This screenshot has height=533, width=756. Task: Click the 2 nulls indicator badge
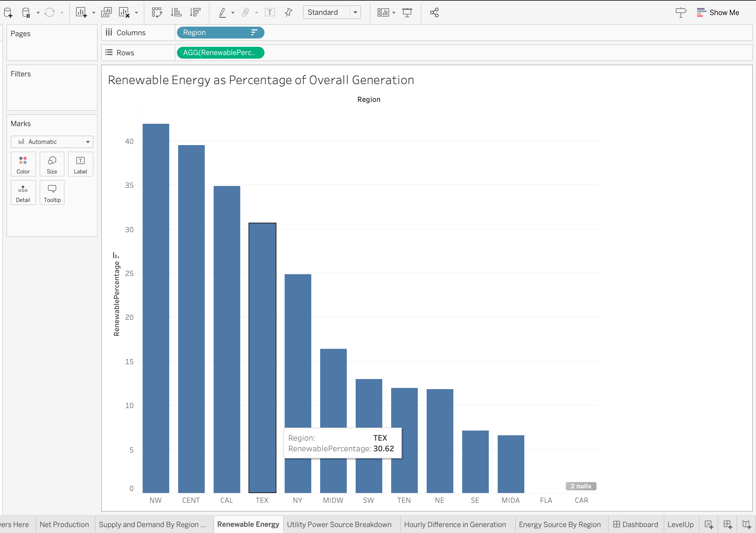pos(581,486)
